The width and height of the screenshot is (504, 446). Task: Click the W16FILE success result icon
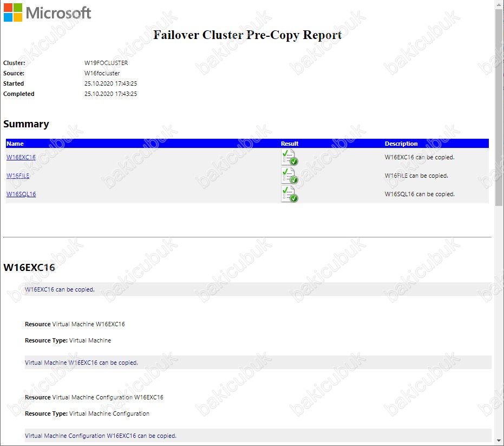point(289,176)
